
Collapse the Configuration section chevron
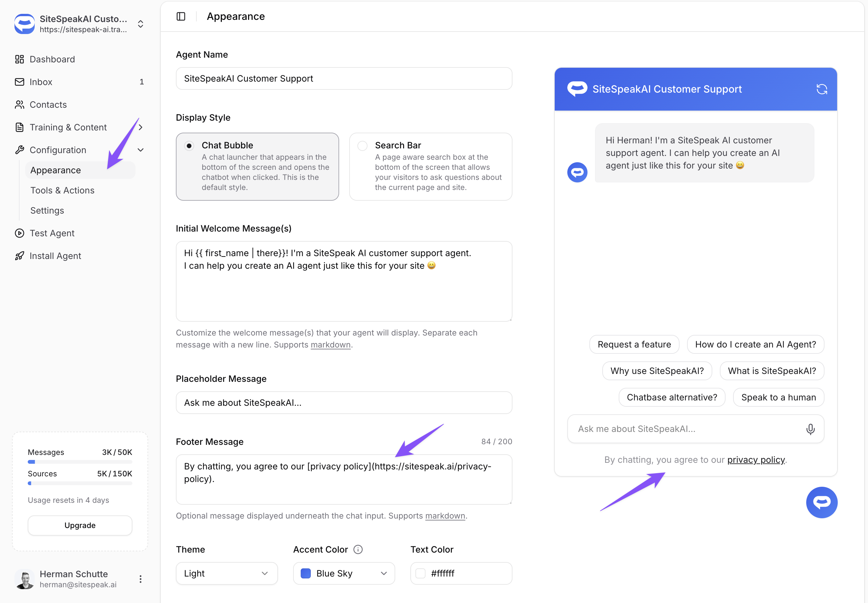tap(141, 150)
